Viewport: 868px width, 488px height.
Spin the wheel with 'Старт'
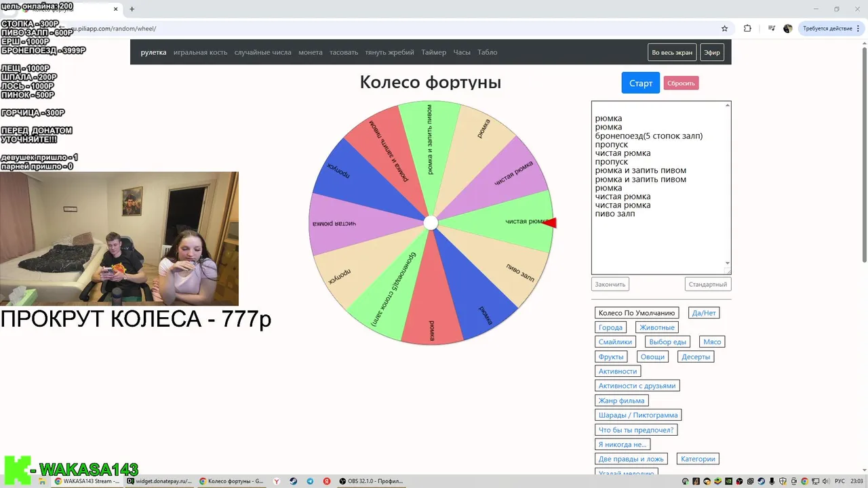click(640, 83)
